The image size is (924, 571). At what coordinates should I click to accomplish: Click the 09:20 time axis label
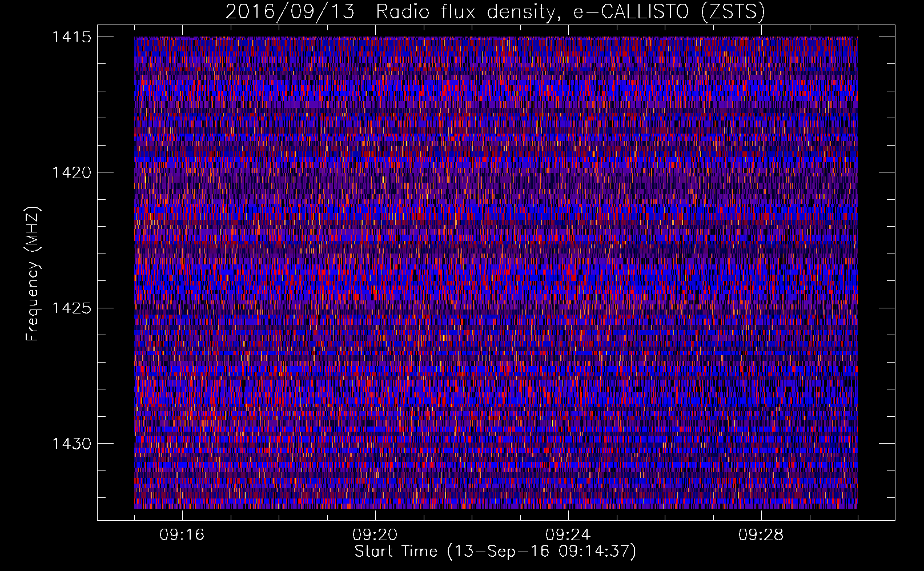[375, 535]
